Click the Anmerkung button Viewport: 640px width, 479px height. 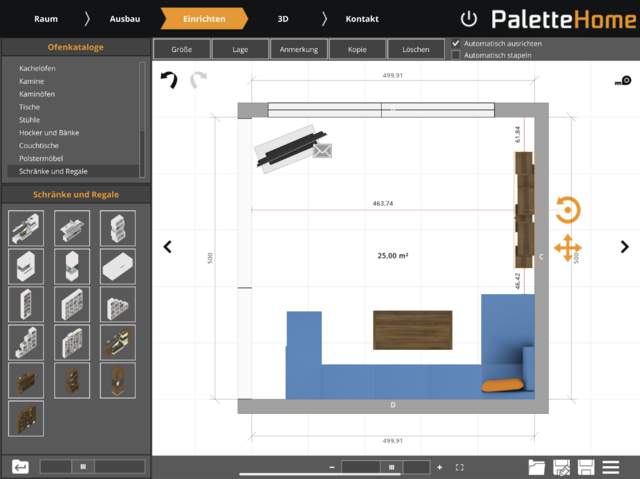point(299,49)
